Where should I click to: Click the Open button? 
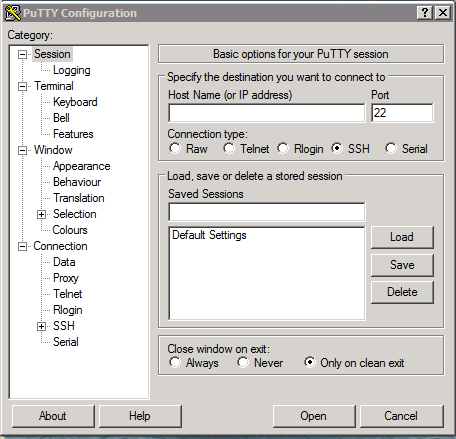pos(314,416)
